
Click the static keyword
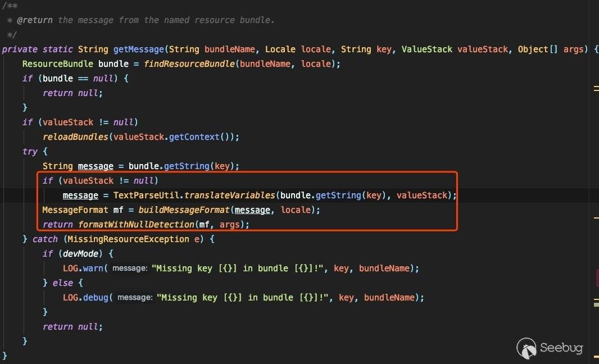coord(57,49)
